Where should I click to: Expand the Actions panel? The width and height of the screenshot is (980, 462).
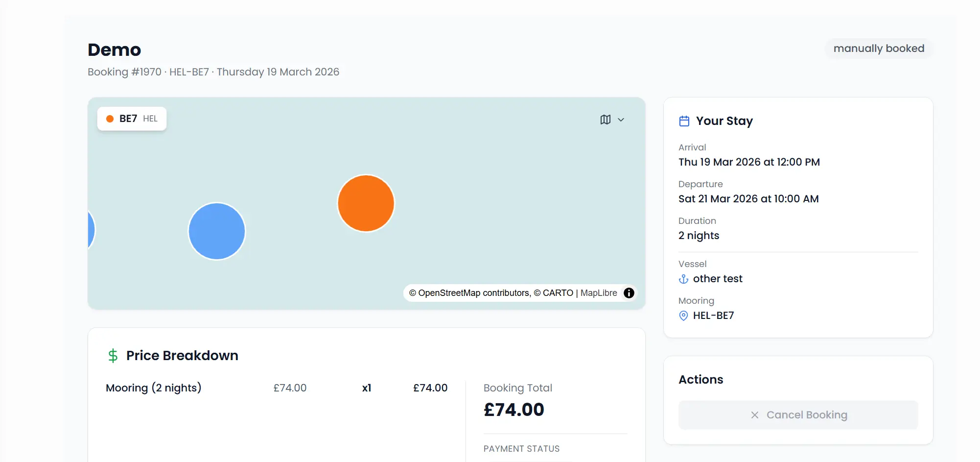tap(701, 379)
